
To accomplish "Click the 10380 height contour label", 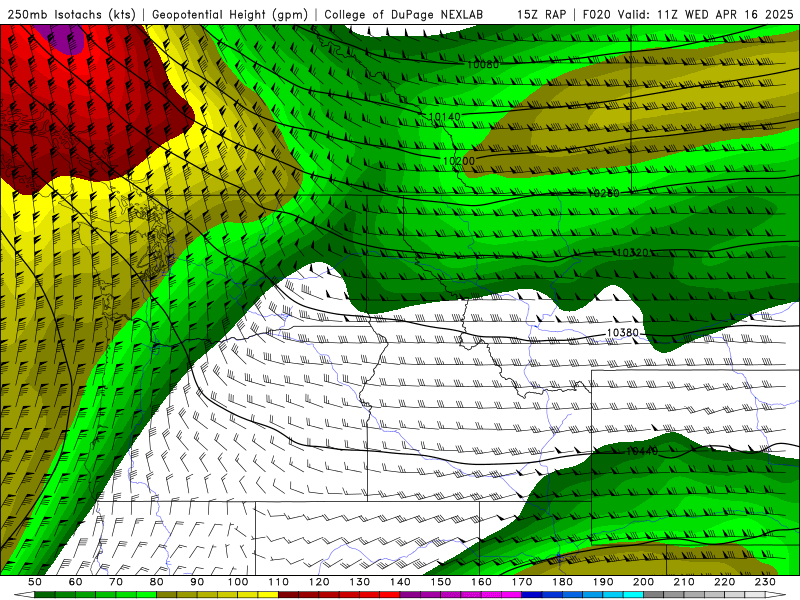I will point(622,333).
